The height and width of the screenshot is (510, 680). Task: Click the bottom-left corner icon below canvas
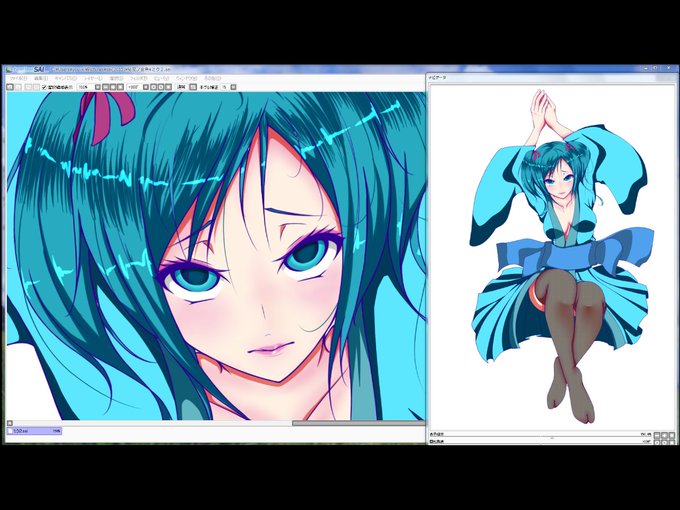[x=10, y=423]
